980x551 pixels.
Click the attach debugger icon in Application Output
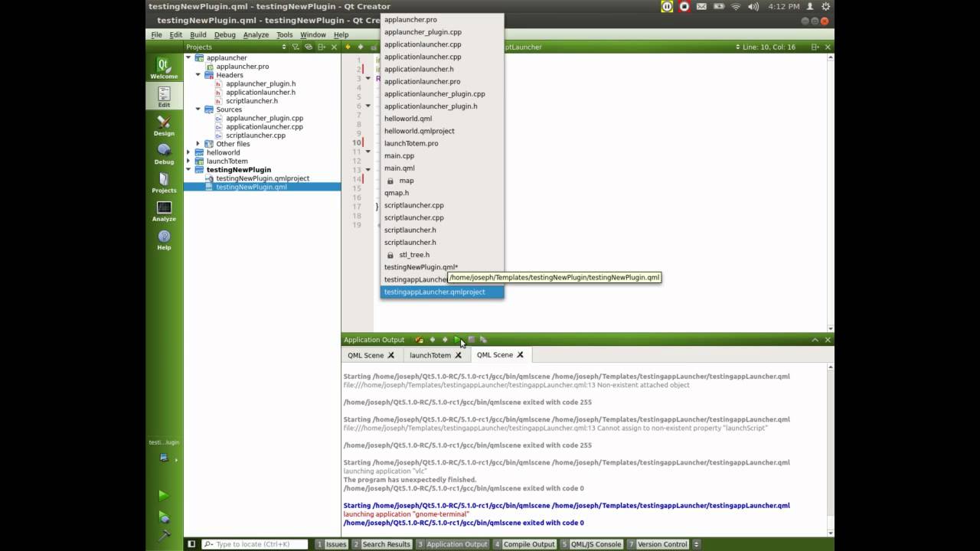click(x=419, y=340)
